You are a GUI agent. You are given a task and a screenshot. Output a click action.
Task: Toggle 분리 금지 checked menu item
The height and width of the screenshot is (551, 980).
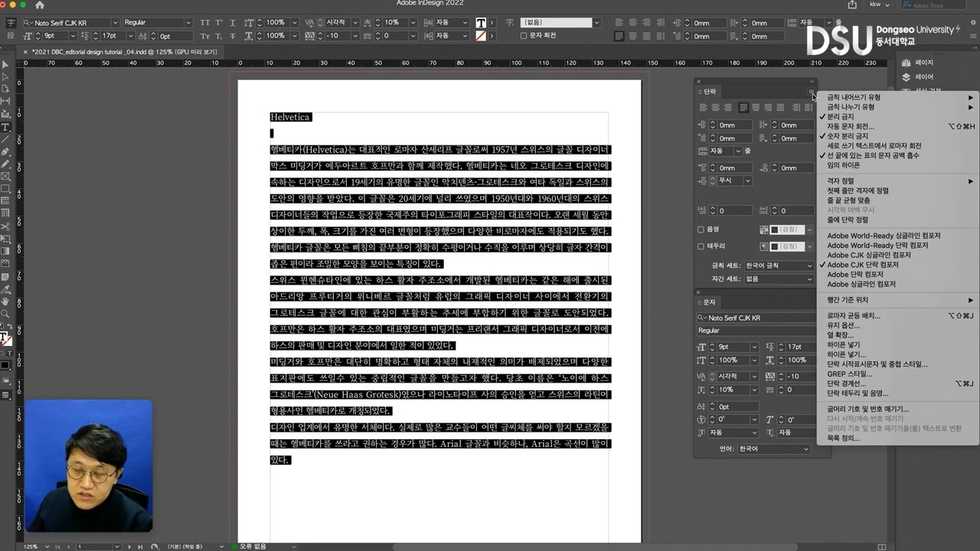pyautogui.click(x=897, y=117)
